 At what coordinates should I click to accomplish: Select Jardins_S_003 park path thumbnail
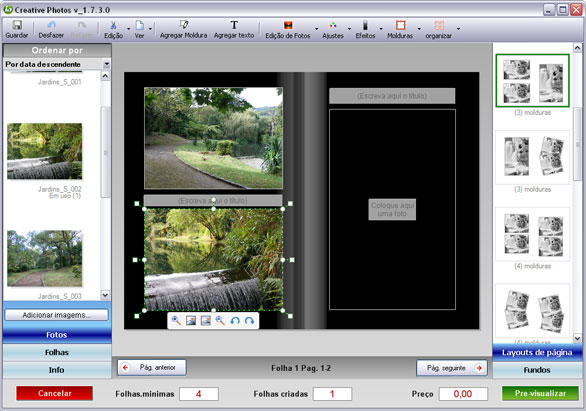[x=45, y=258]
